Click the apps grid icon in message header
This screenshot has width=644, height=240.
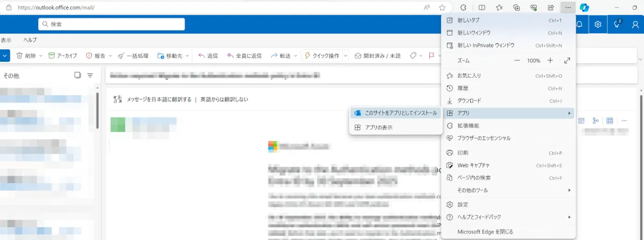tap(610, 121)
